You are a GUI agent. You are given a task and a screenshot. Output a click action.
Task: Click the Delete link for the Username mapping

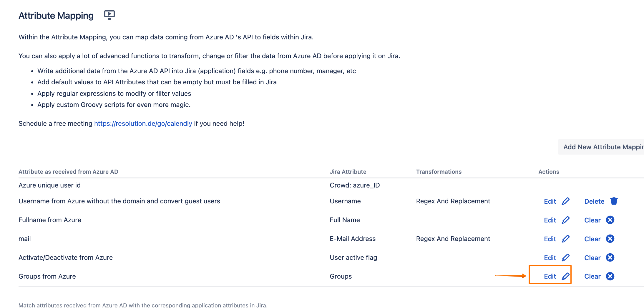tap(594, 201)
